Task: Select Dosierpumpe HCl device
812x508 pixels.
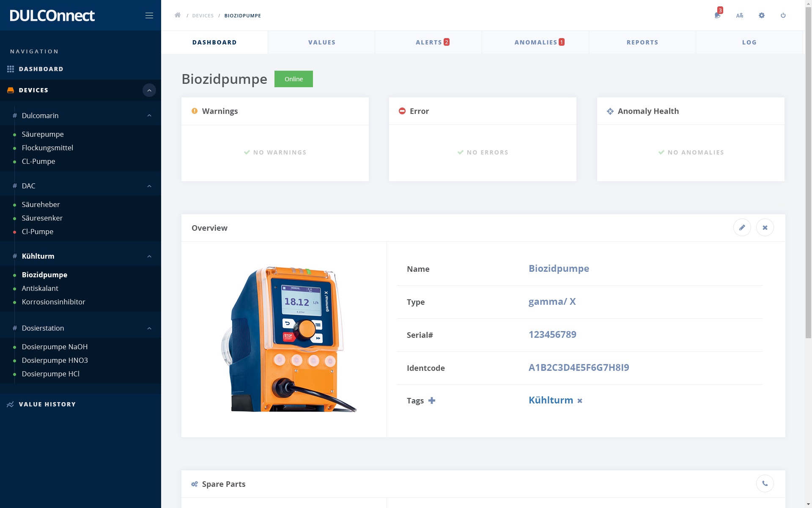Action: 50,374
